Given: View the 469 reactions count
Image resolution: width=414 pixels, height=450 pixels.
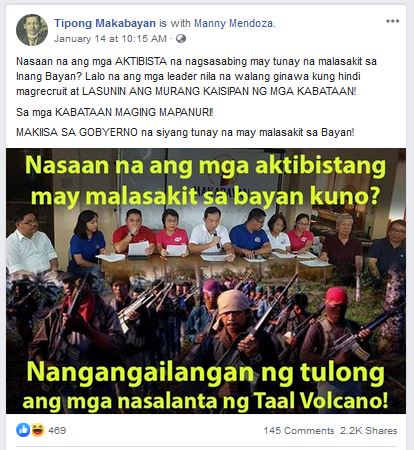Looking at the screenshot, I should pyautogui.click(x=57, y=430).
